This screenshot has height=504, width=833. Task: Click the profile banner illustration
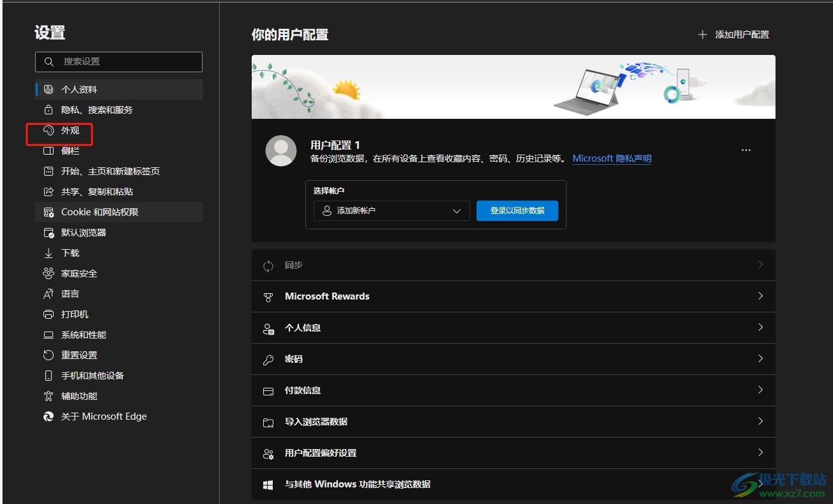514,87
